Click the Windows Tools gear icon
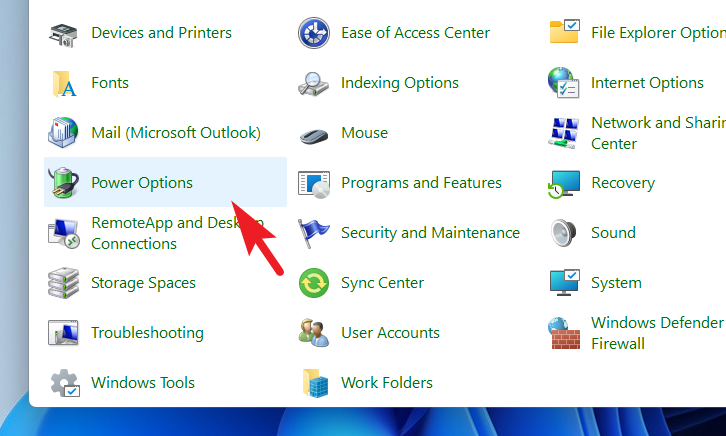The image size is (726, 436). pyautogui.click(x=65, y=383)
